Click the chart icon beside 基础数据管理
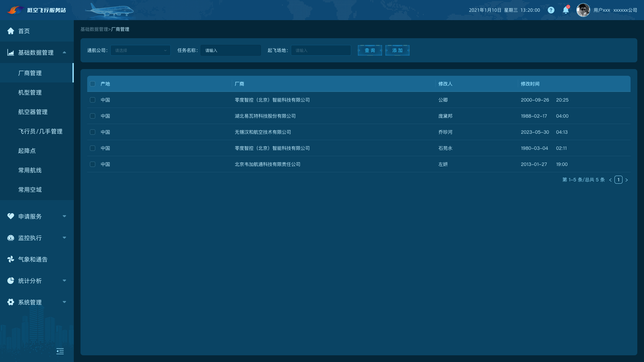 (x=11, y=52)
